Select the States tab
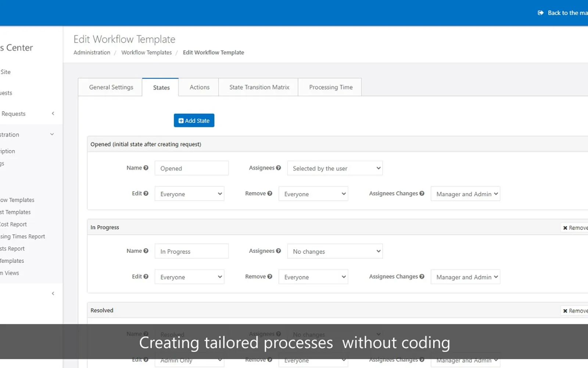This screenshot has width=588, height=368. pyautogui.click(x=161, y=87)
